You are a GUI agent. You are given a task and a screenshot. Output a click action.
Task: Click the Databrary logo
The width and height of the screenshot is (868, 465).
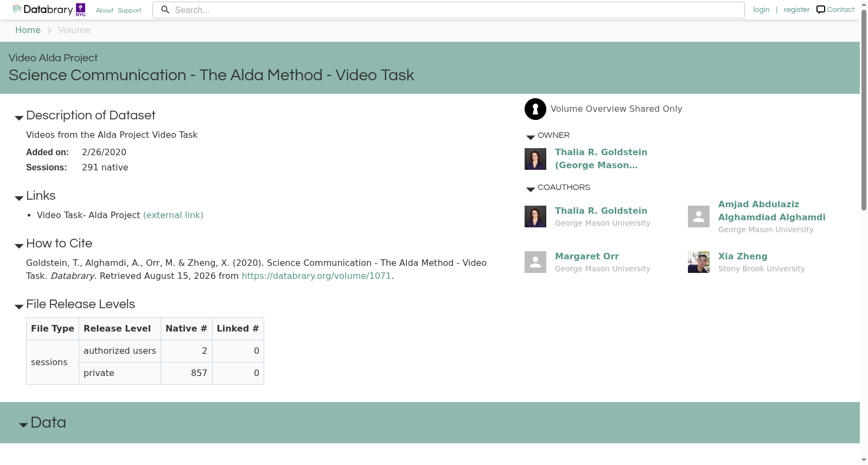click(42, 10)
